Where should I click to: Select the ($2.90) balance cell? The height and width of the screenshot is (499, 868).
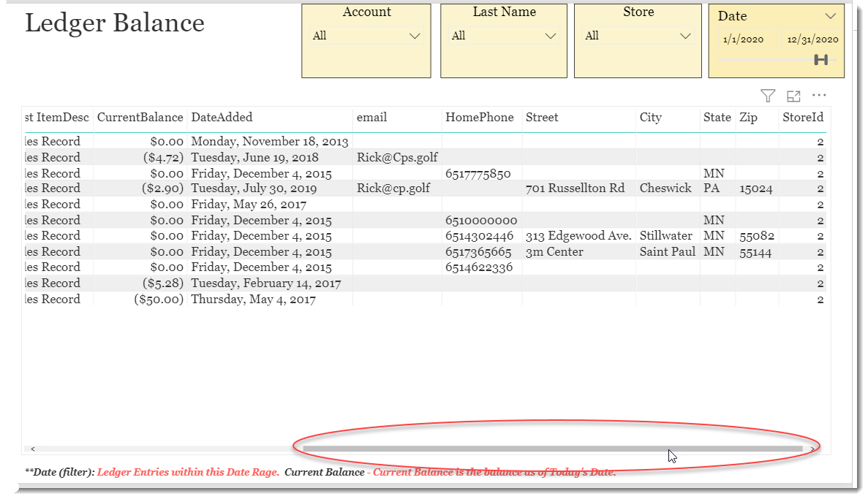point(162,188)
